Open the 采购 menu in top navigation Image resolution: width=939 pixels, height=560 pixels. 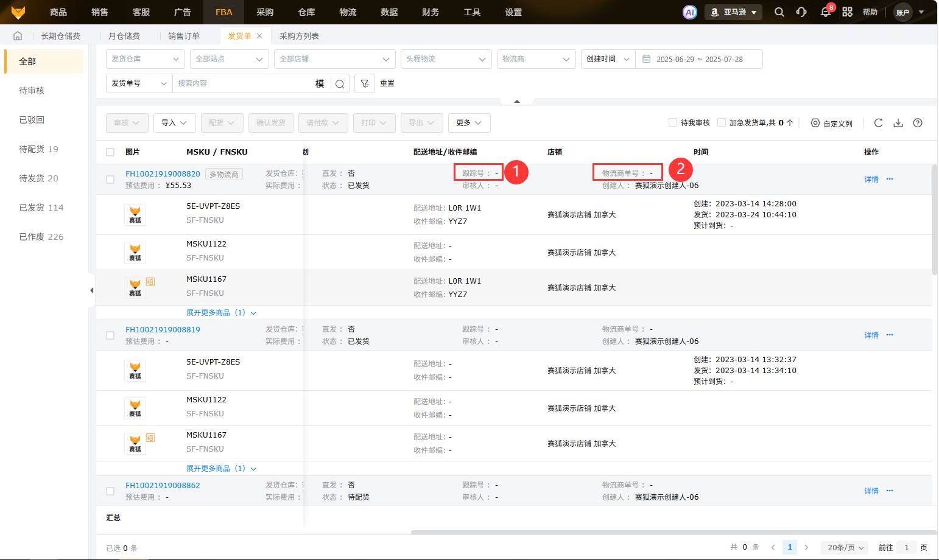(265, 12)
